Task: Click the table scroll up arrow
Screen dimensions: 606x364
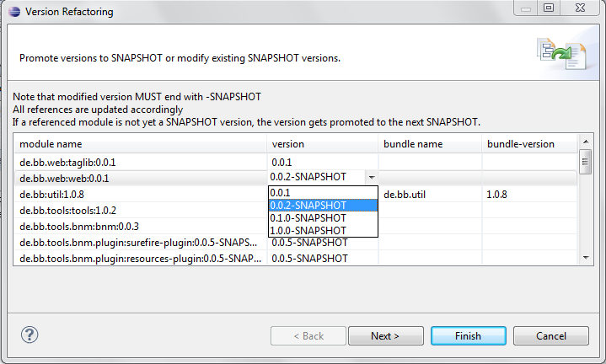Action: 586,142
